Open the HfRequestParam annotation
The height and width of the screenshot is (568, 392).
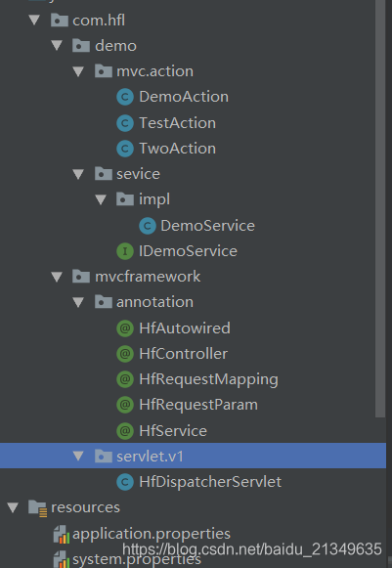(198, 406)
